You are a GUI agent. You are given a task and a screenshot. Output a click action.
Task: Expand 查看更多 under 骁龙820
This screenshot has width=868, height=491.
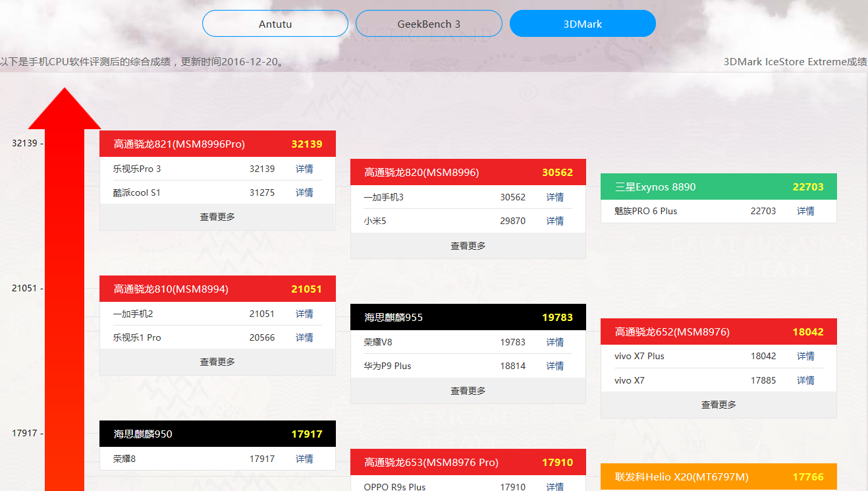tap(468, 246)
